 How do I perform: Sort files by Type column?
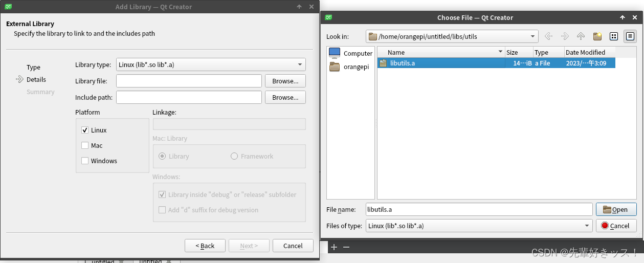pos(549,52)
